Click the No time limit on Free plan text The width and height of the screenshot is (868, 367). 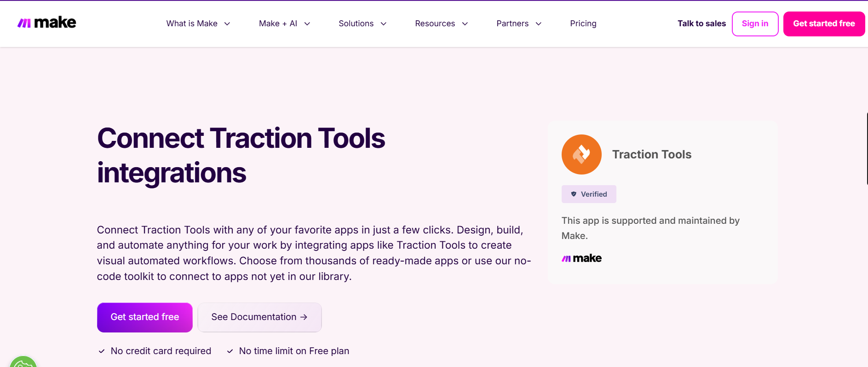294,351
